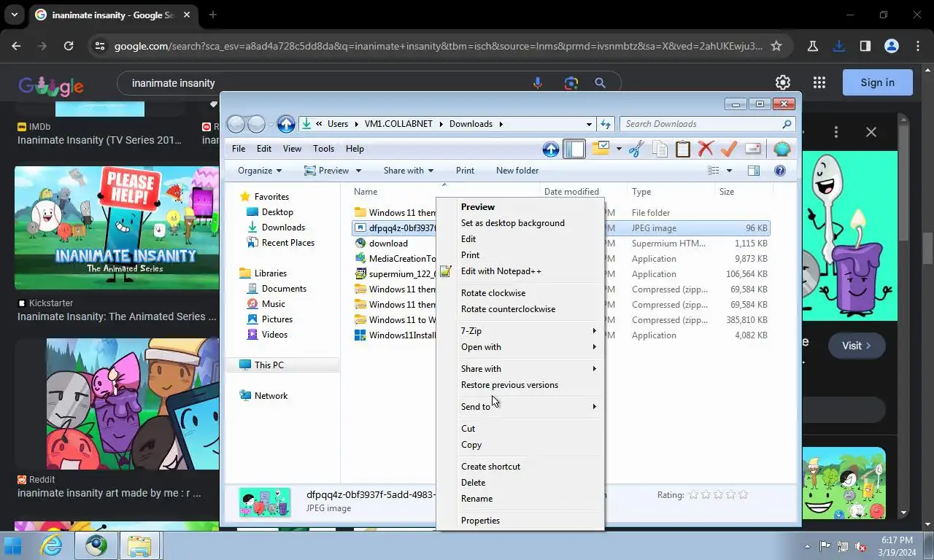Viewport: 934px width, 560px height.
Task: Open the address bar history dropdown
Action: 589,124
